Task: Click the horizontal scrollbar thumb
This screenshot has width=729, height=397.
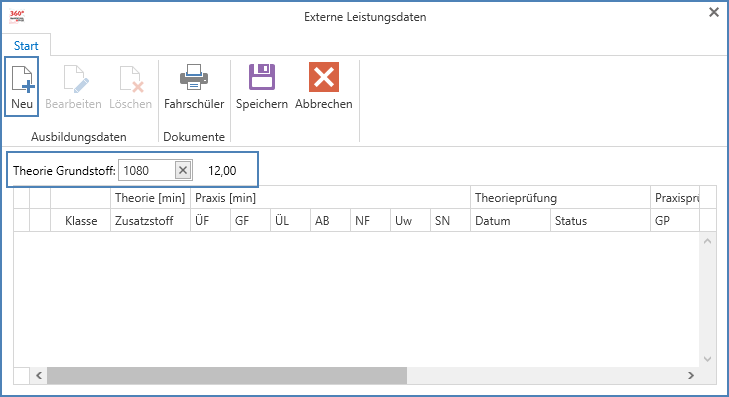Action: tap(227, 375)
